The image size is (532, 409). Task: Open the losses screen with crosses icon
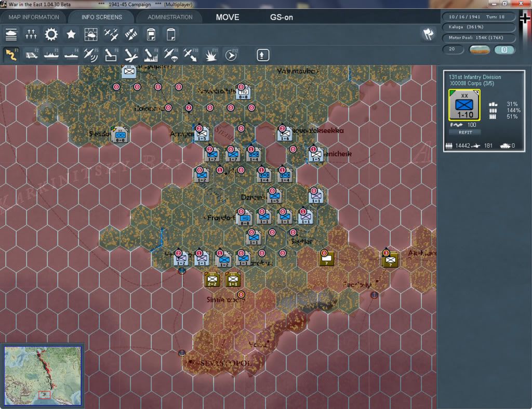(x=31, y=34)
